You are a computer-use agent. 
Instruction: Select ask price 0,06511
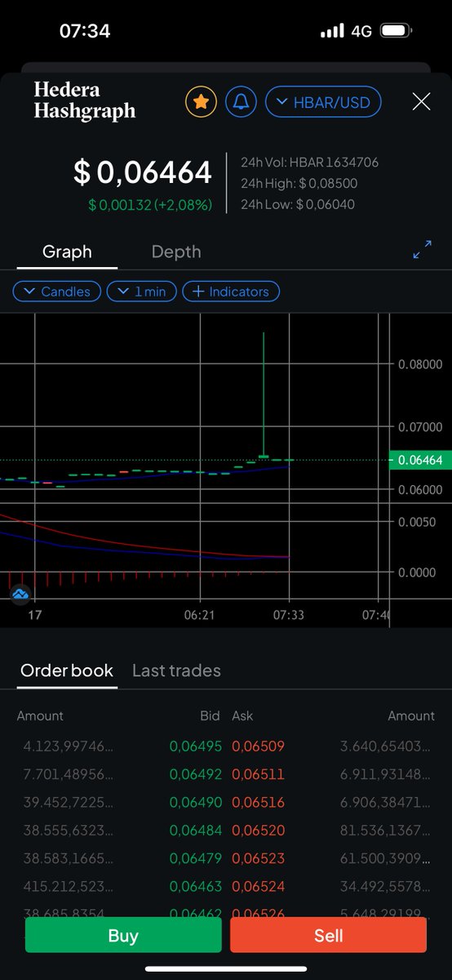(x=258, y=774)
